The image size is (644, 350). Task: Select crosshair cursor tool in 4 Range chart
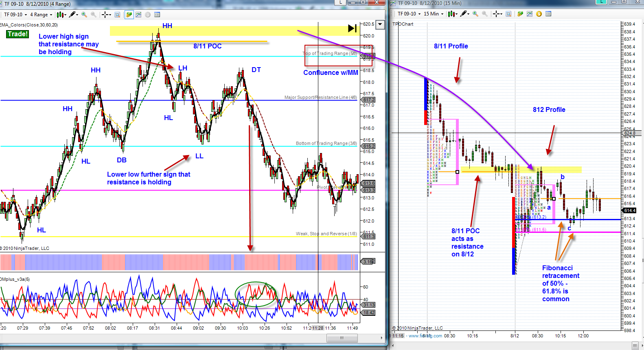click(x=105, y=15)
